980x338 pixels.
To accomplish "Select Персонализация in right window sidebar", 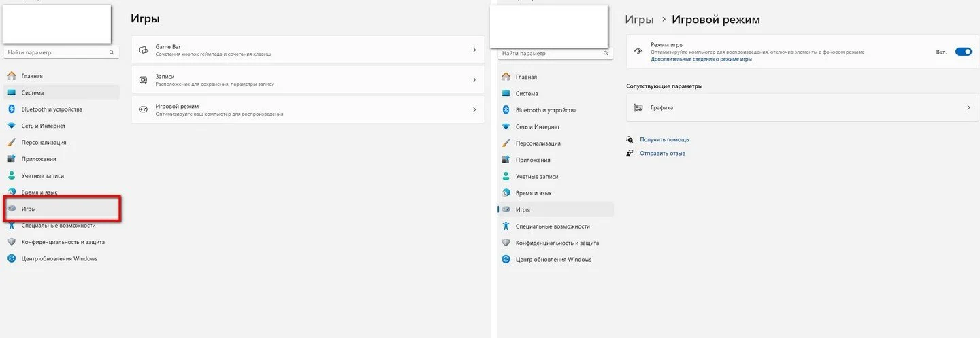I will click(x=555, y=143).
